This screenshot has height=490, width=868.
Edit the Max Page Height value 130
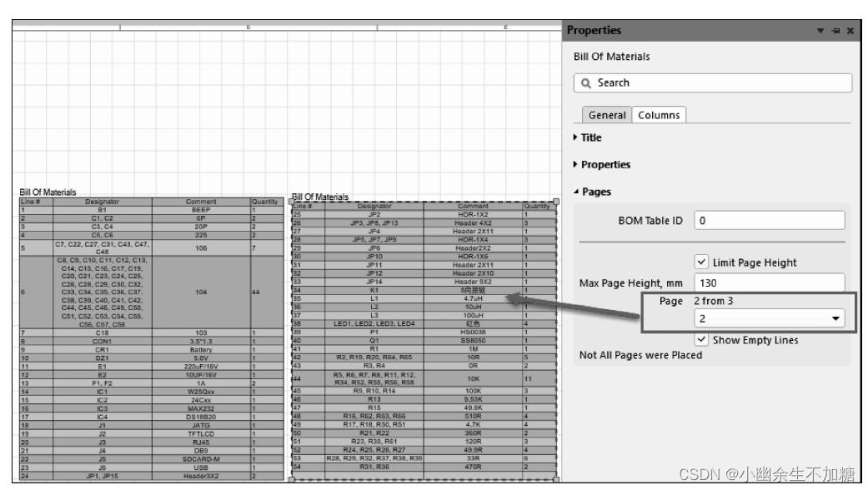click(x=770, y=283)
